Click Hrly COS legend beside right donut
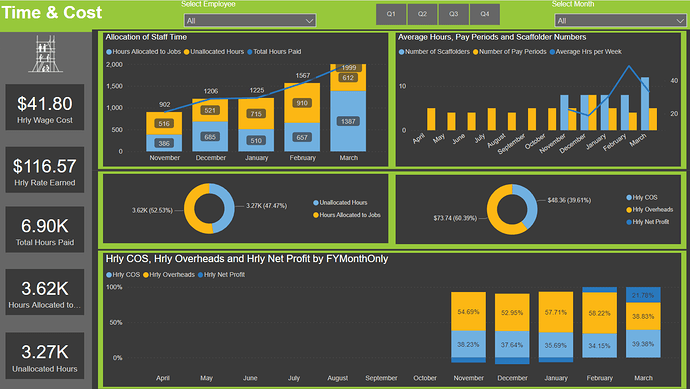Screen dimensions: 690x389 (642, 198)
